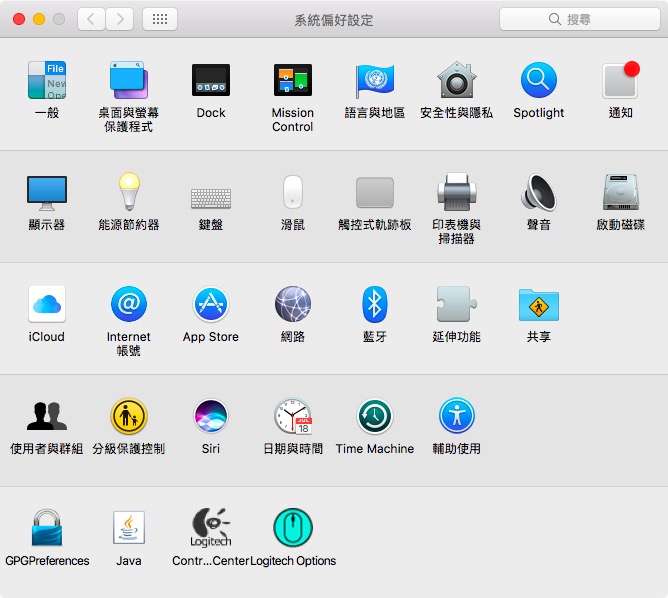Open 藍牙 Bluetooth preferences
Image resolution: width=668 pixels, height=598 pixels.
[374, 304]
